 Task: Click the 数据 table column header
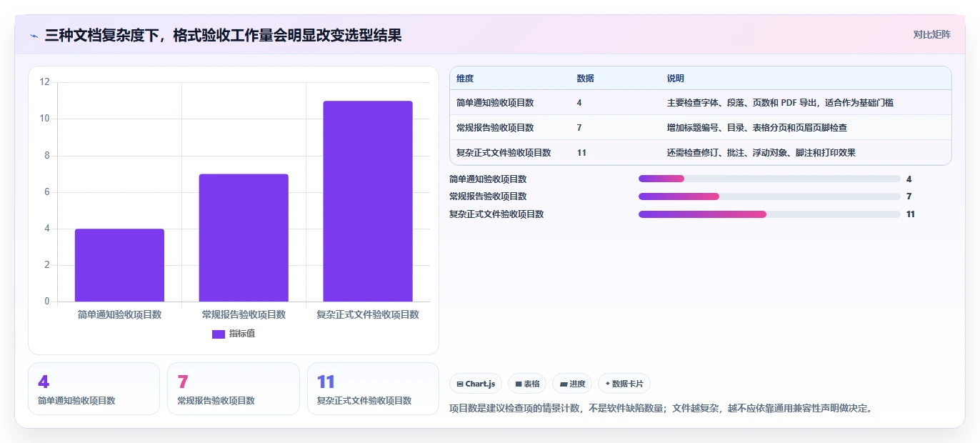pos(585,79)
